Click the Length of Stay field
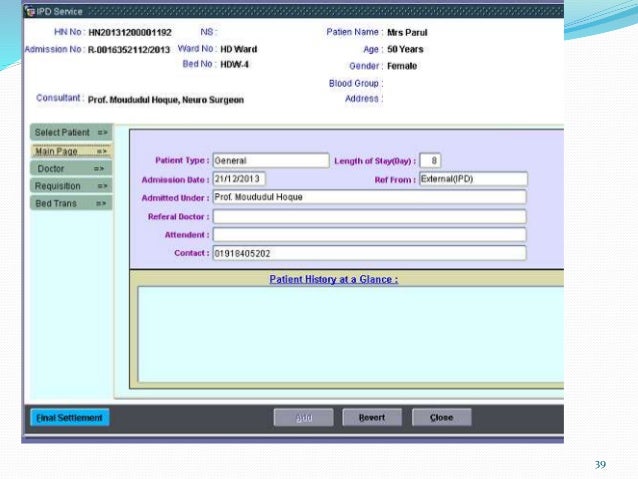The height and width of the screenshot is (479, 638). (x=430, y=160)
